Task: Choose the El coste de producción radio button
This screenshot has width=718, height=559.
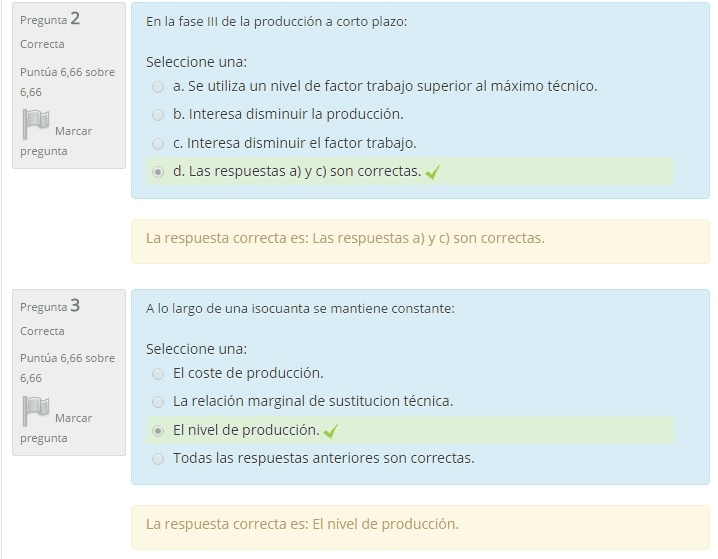Action: (158, 374)
